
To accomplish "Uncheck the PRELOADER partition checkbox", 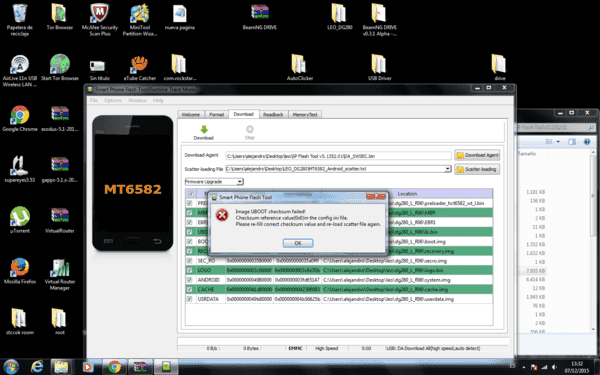I will point(189,203).
